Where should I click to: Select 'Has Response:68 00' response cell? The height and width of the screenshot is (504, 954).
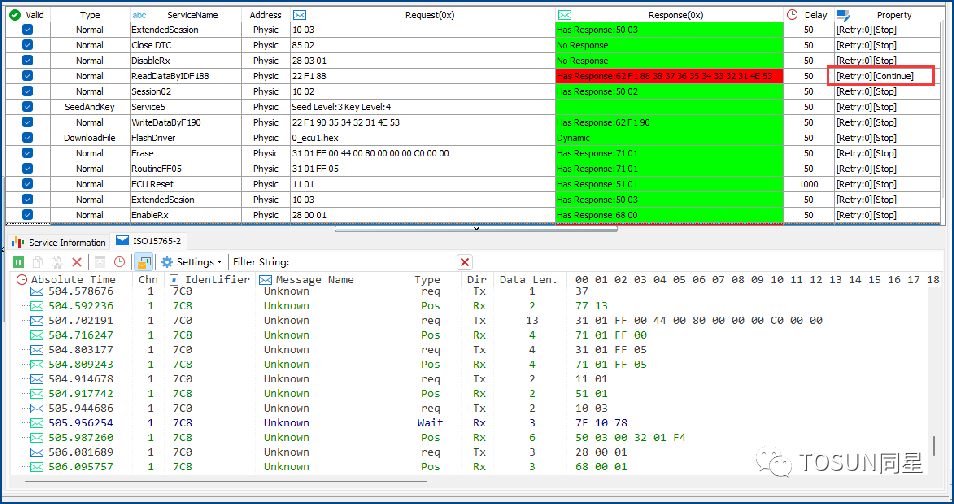coord(669,215)
